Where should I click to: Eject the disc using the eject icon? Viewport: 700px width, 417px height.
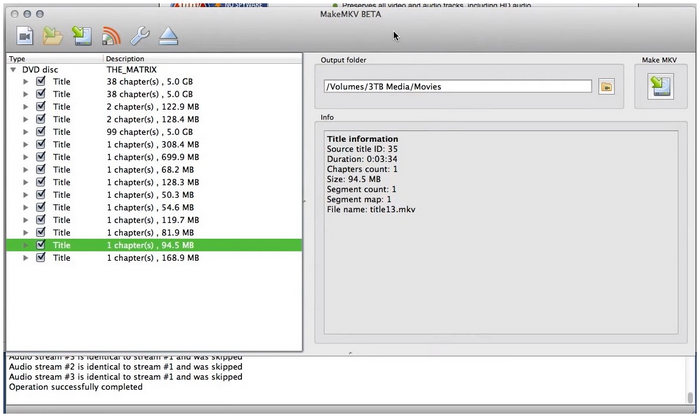coord(169,37)
